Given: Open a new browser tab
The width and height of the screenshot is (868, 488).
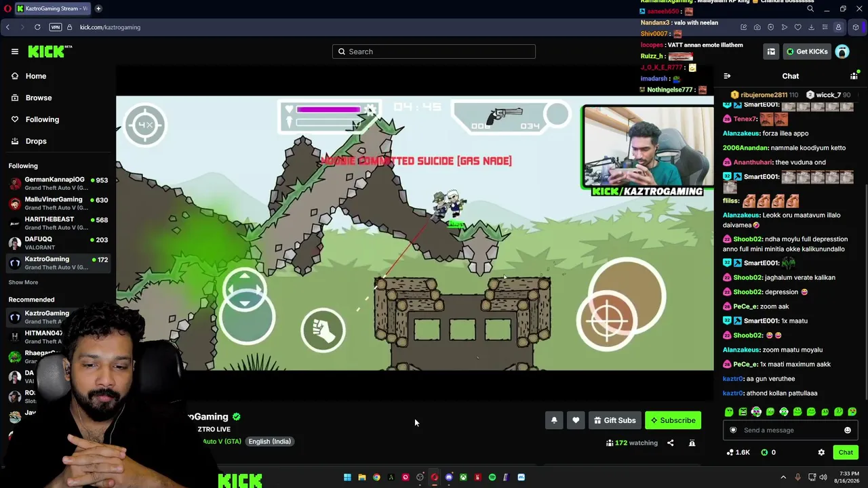Looking at the screenshot, I should click(98, 9).
